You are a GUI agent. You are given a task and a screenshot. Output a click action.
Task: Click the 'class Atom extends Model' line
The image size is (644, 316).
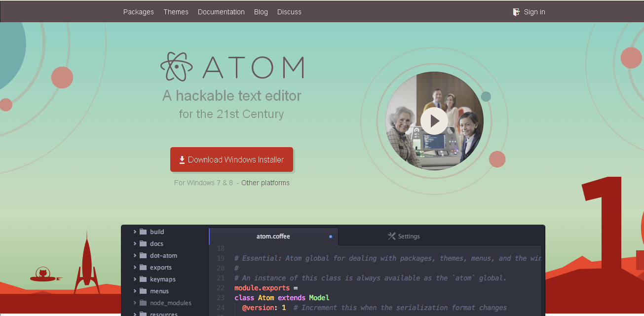pos(282,298)
